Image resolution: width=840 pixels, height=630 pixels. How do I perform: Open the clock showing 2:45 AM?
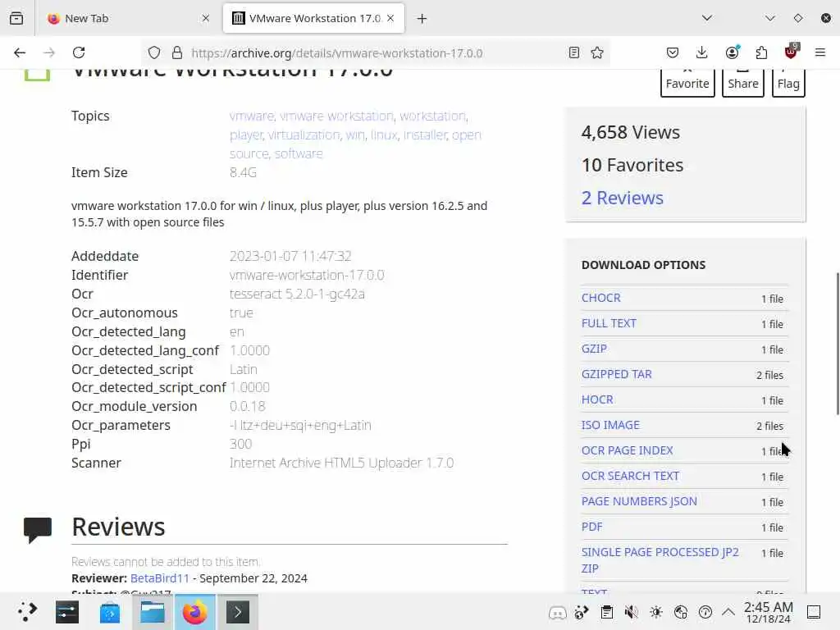768,612
